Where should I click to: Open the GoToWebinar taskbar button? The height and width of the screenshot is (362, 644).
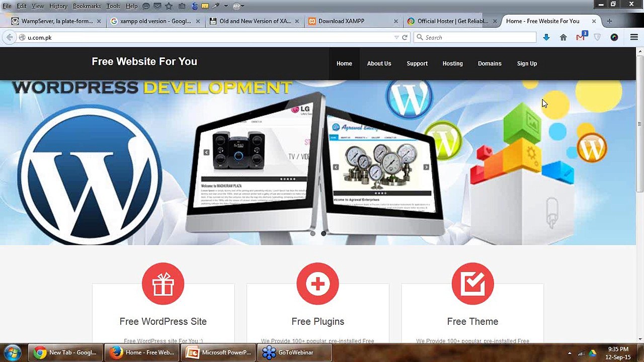tap(295, 352)
